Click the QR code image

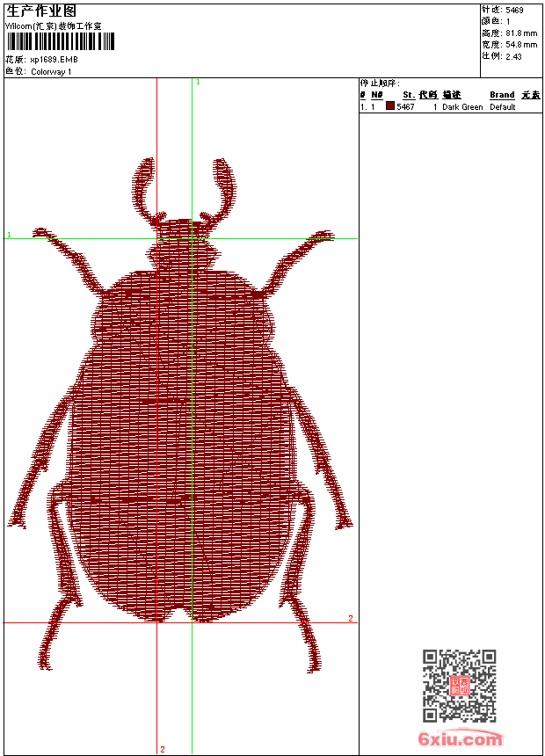(459, 686)
